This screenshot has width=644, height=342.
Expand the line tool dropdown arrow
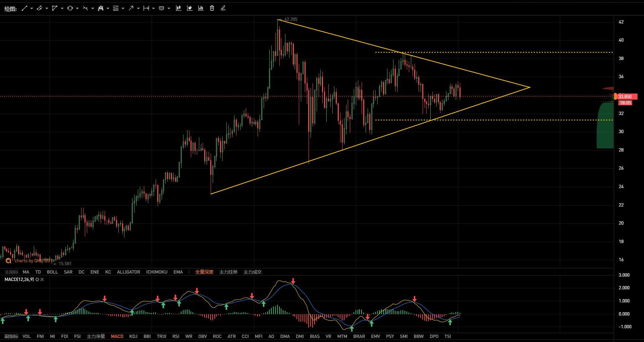click(x=32, y=8)
